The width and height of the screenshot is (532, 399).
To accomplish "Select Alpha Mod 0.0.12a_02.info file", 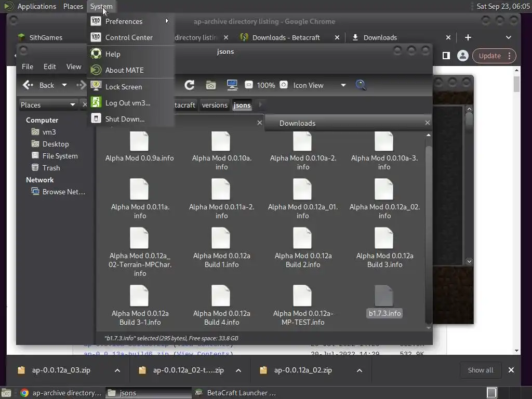I will (384, 199).
